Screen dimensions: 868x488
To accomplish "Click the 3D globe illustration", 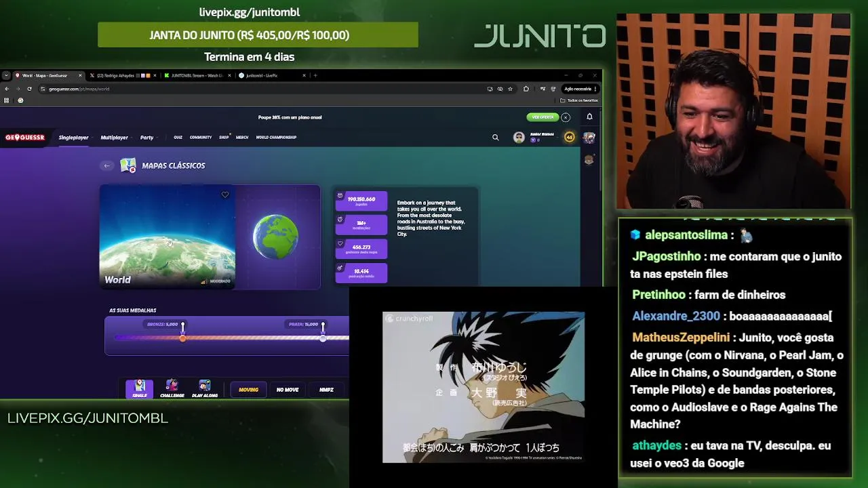I will tap(275, 237).
